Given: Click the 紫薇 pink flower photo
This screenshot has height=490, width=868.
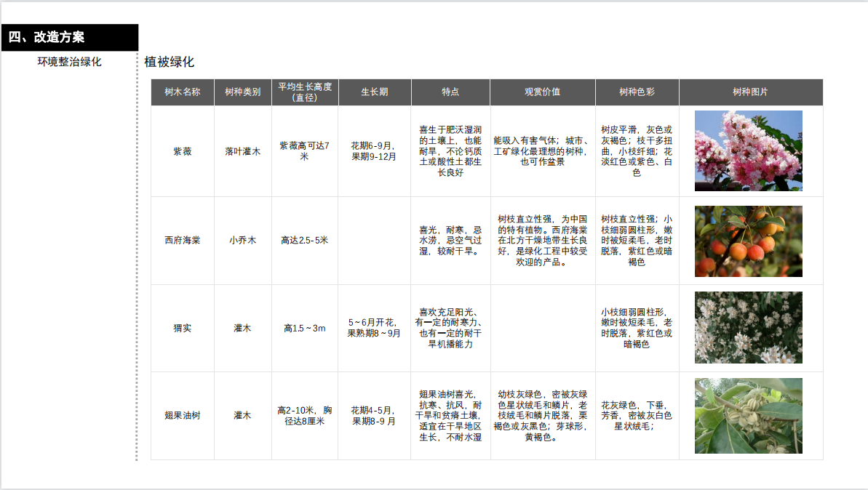Looking at the screenshot, I should click(x=749, y=150).
